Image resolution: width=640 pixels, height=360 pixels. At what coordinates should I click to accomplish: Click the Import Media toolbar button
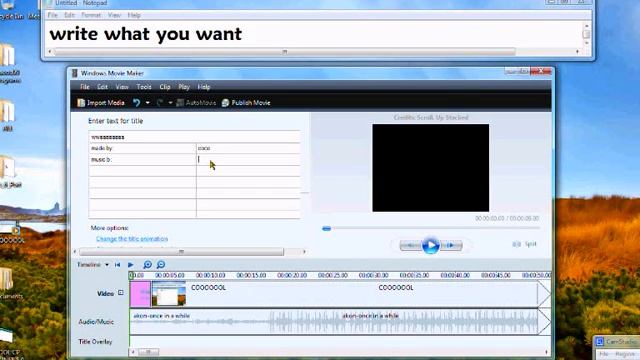coord(101,103)
